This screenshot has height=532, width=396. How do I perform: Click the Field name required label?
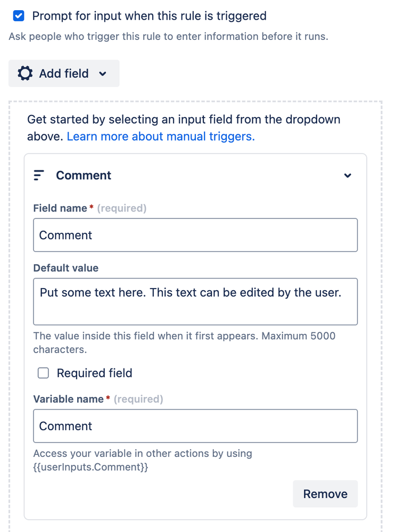90,208
